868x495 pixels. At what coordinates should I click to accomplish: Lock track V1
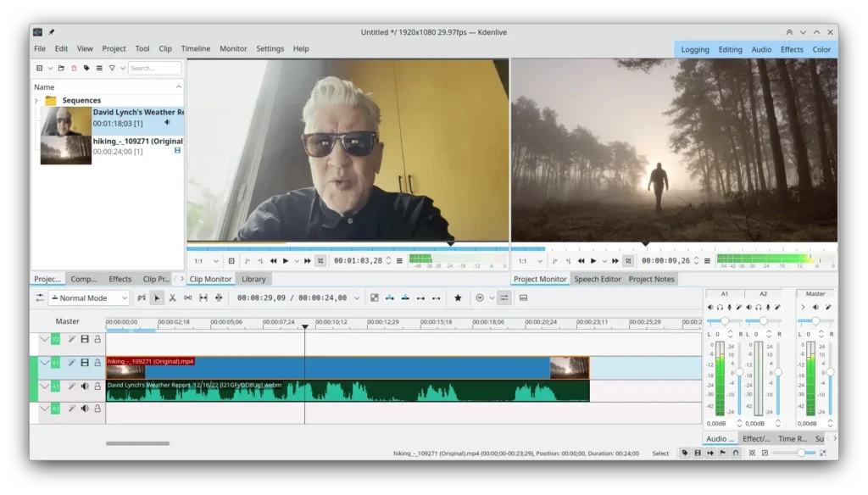pos(98,363)
